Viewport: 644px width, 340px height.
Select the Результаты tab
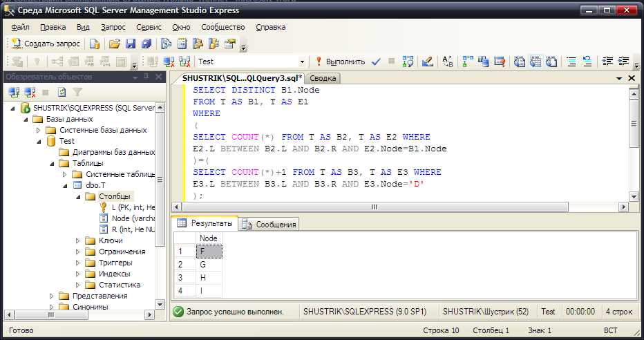click(205, 223)
